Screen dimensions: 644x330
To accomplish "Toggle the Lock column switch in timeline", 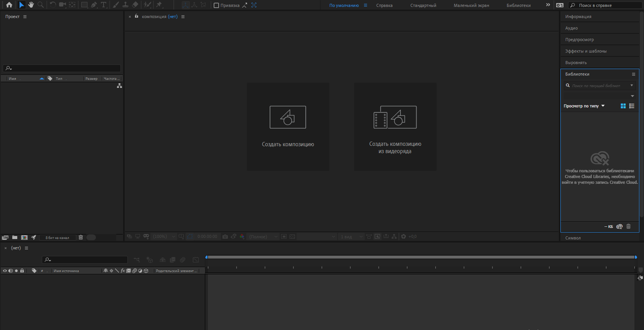I will click(22, 271).
